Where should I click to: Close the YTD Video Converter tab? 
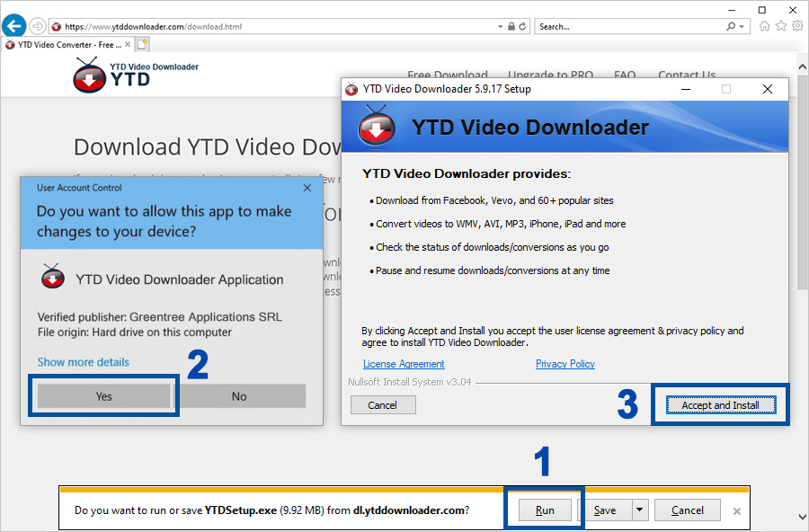pos(128,45)
